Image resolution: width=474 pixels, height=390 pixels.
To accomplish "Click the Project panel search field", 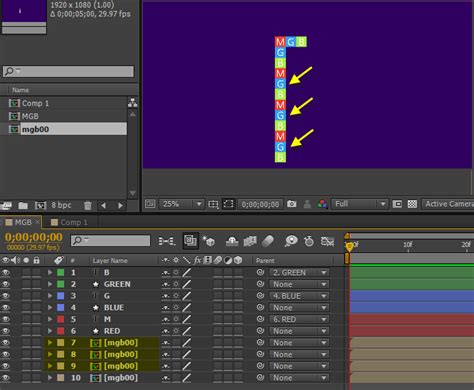I will [x=68, y=71].
